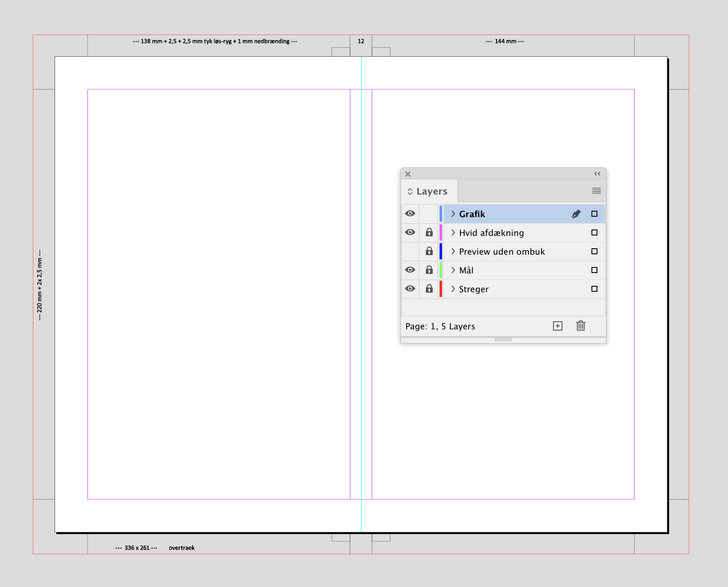The image size is (728, 587).
Task: Click Preview uden ombuk blue color bar
Action: click(441, 251)
